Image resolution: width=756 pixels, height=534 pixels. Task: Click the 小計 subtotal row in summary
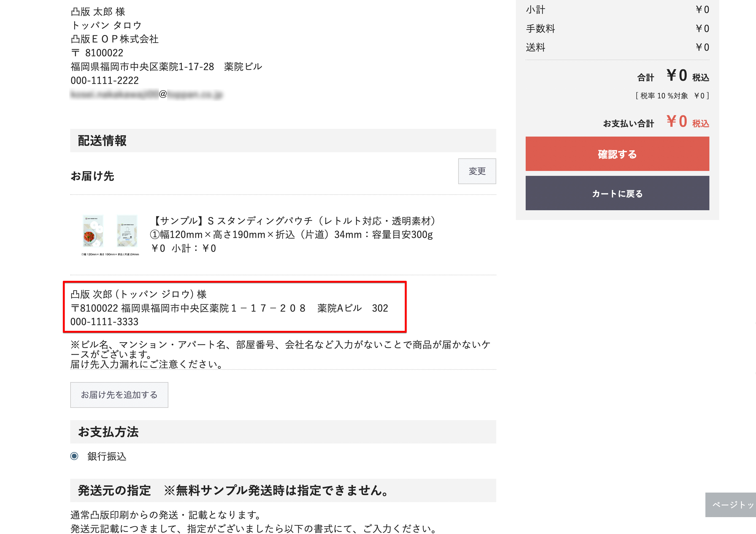pyautogui.click(x=617, y=10)
